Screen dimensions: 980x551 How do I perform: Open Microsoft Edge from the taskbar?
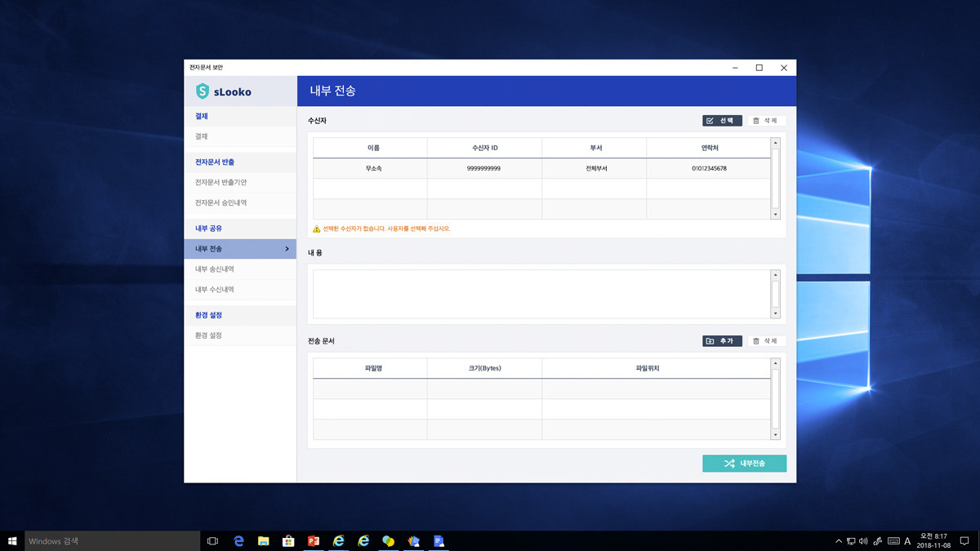pyautogui.click(x=239, y=541)
